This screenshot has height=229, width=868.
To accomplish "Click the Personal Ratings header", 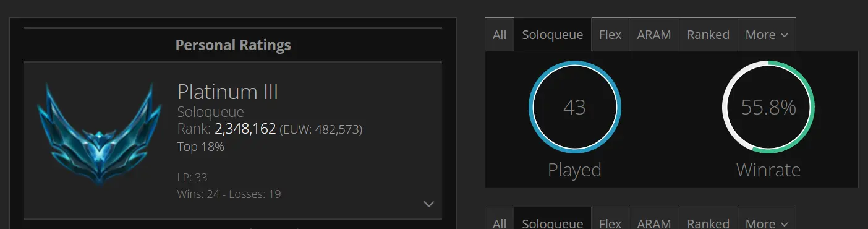I will [x=233, y=45].
